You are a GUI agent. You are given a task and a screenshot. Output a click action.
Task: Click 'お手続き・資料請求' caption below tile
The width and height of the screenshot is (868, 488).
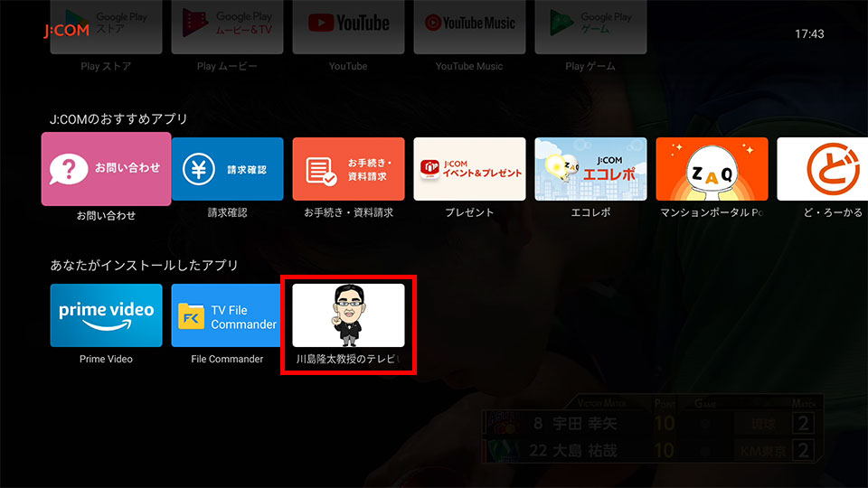coord(348,212)
